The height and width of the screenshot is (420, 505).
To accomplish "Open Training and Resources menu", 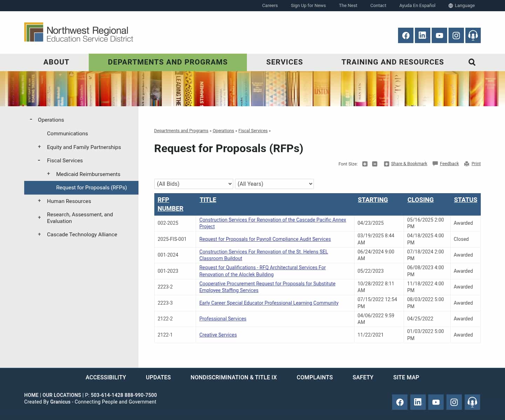I will pyautogui.click(x=392, y=62).
